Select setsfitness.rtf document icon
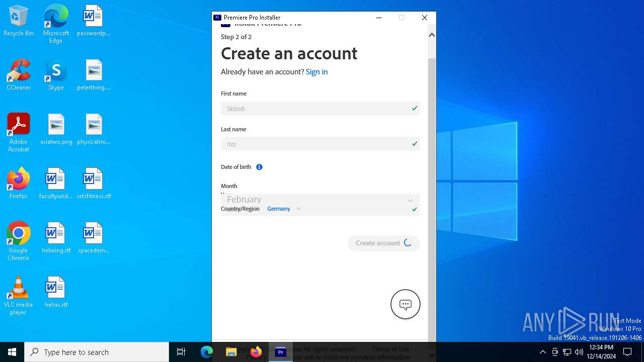Viewport: 644px width, 362px height. click(94, 184)
